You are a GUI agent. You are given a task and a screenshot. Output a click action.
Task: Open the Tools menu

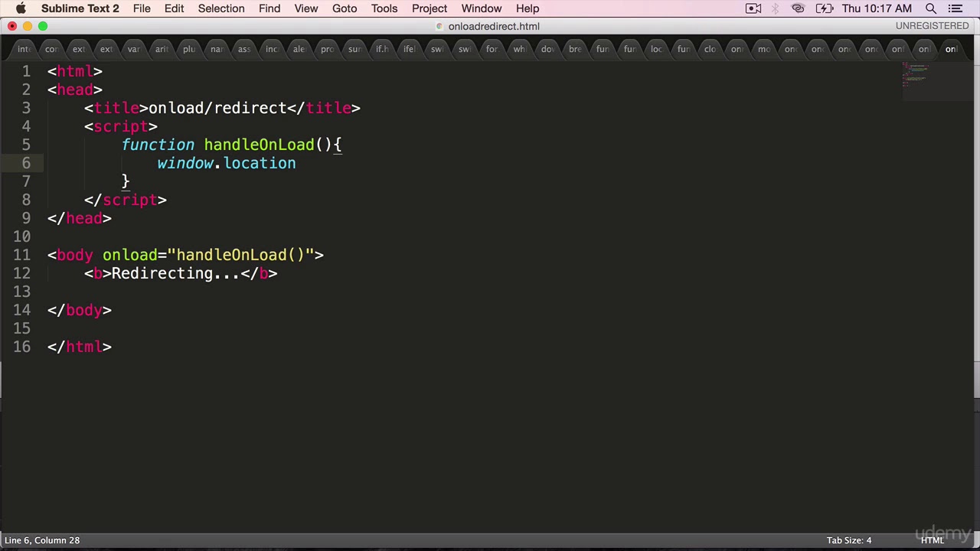click(384, 8)
